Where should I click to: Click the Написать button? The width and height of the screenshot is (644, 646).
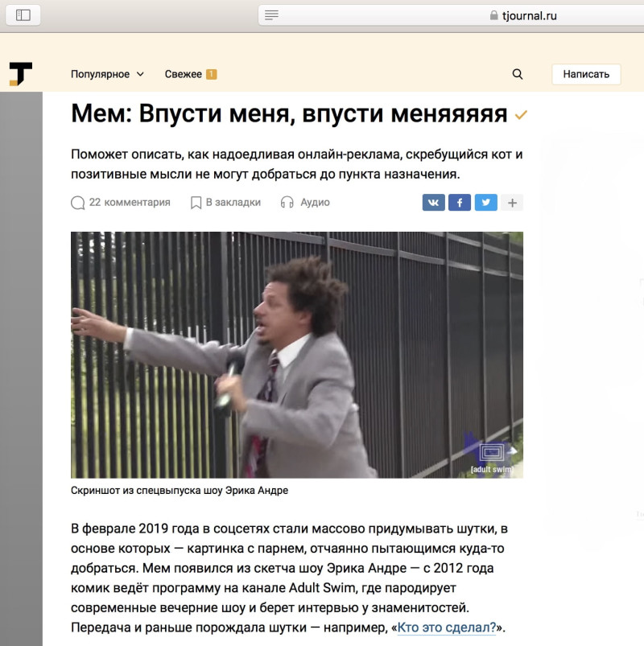click(x=586, y=74)
